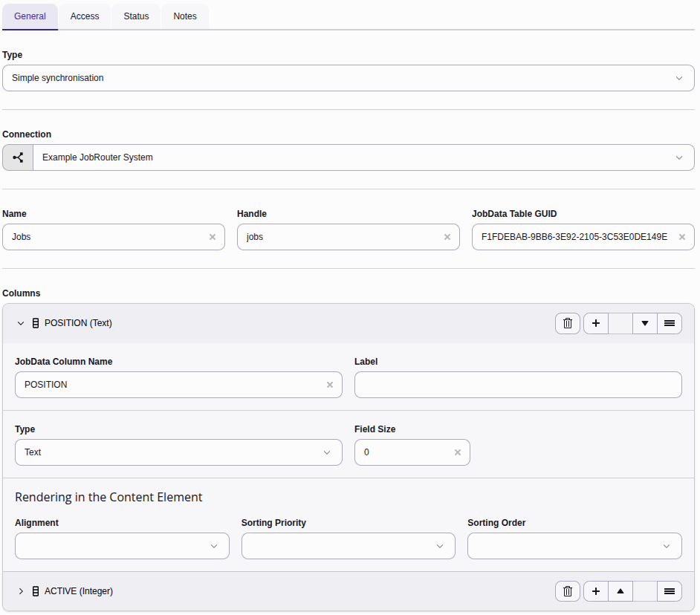Click the ACTIVE (Integer) row title
700x615 pixels.
pyautogui.click(x=79, y=591)
